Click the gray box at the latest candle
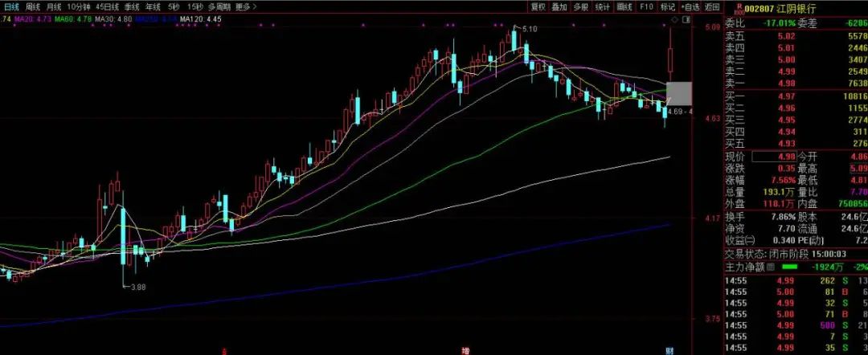The height and width of the screenshot is (355, 868). (x=678, y=93)
